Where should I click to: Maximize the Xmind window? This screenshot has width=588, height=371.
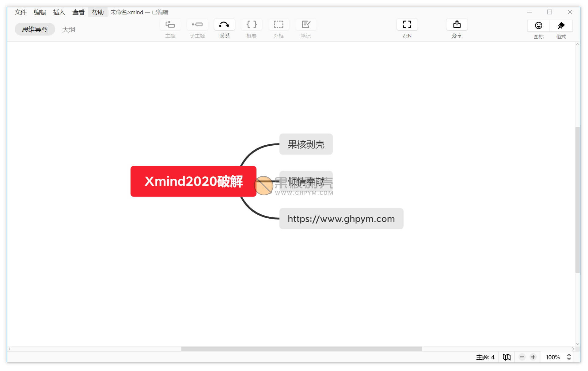pos(550,12)
